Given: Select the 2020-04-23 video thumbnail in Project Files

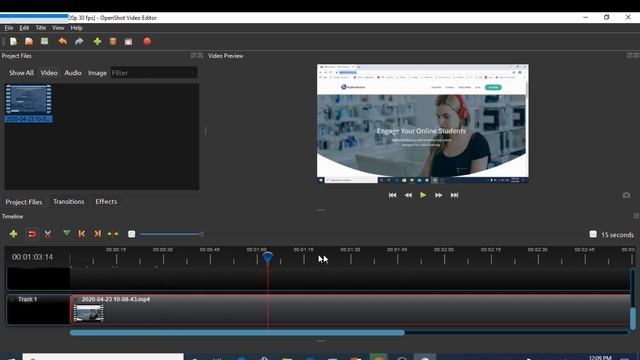Looking at the screenshot, I should pos(29,103).
